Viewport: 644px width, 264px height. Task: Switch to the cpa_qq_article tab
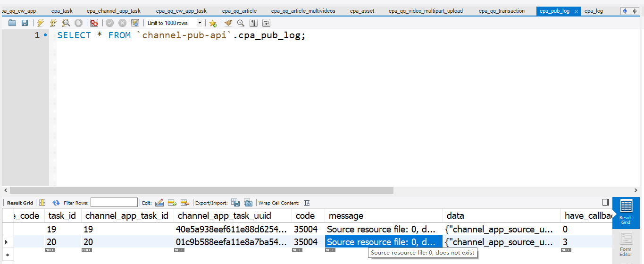tap(239, 11)
